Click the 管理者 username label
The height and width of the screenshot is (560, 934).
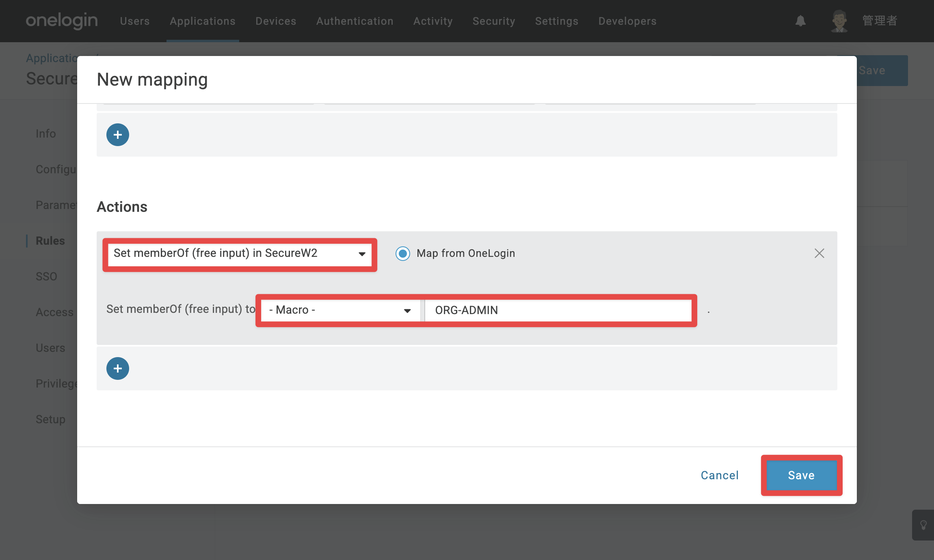click(880, 21)
